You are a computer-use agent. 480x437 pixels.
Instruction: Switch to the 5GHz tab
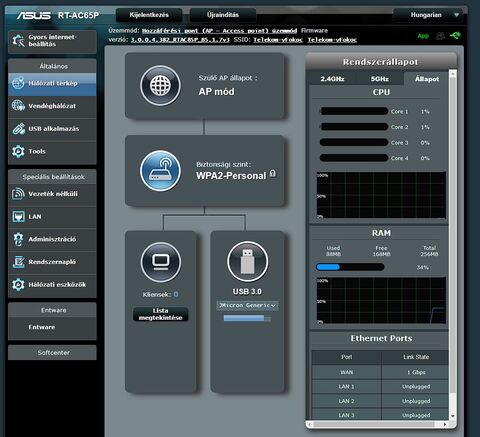pyautogui.click(x=380, y=79)
